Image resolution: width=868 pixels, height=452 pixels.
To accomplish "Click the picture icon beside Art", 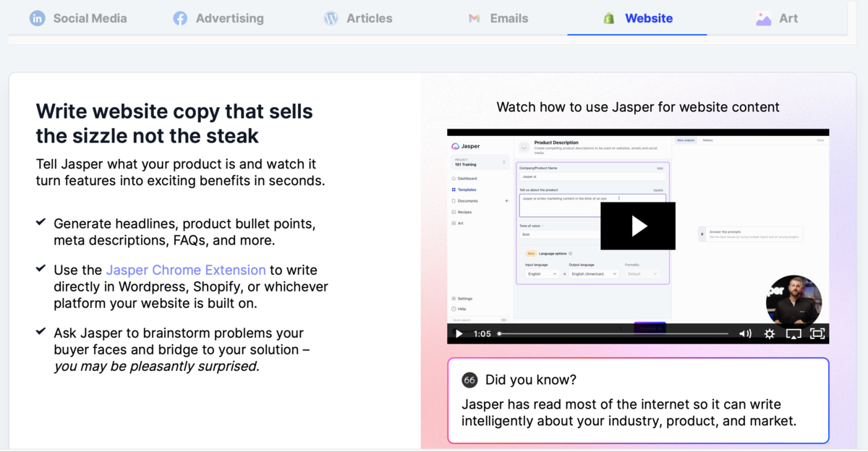I will point(763,19).
